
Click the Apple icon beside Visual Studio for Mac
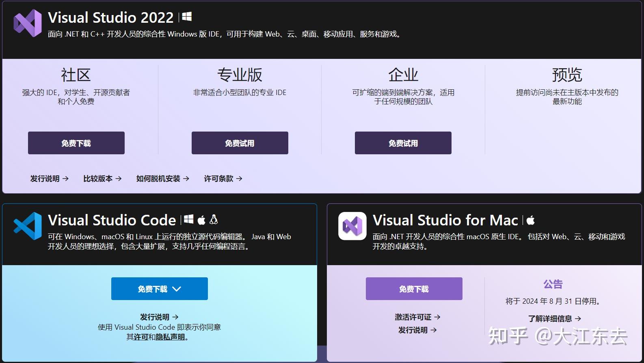click(531, 220)
